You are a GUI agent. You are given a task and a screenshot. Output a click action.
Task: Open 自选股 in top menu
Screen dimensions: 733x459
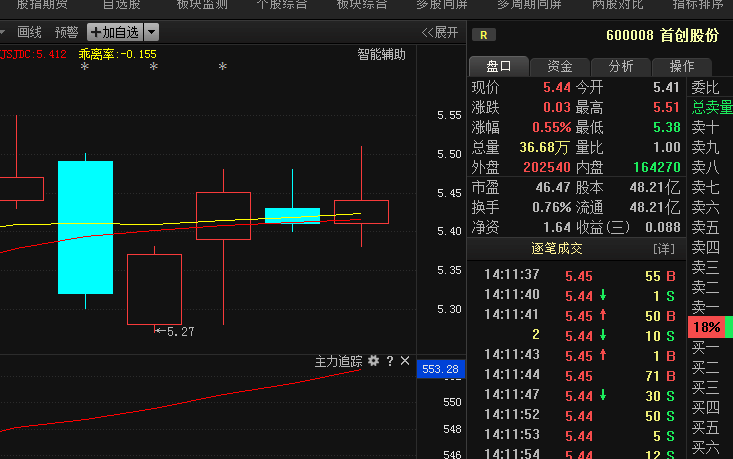pos(122,5)
